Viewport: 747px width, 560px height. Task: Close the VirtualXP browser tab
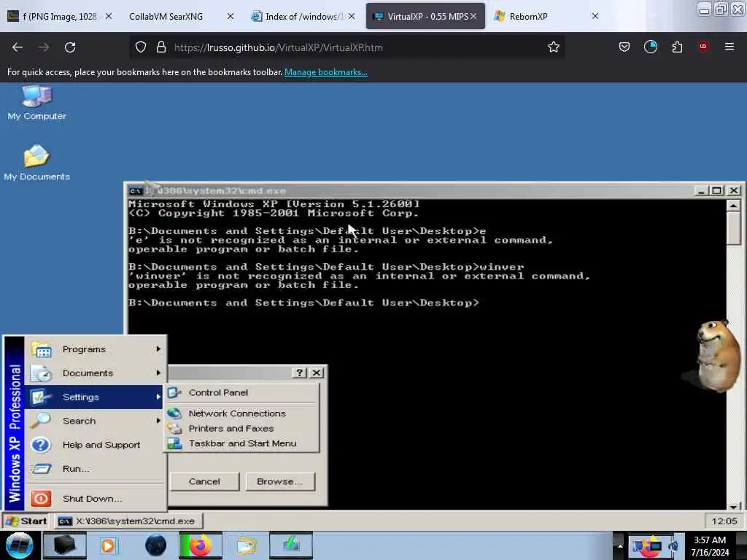(473, 16)
